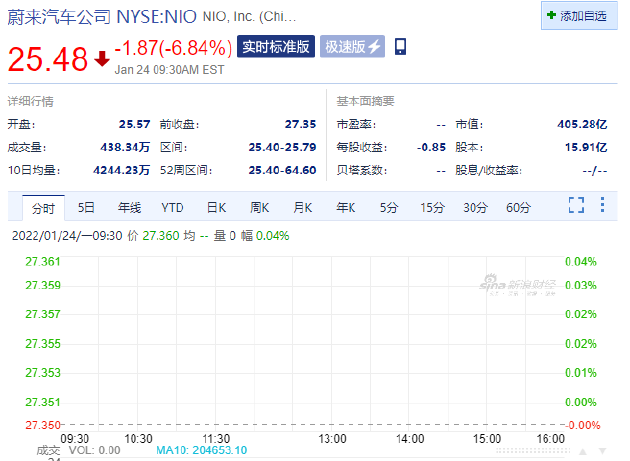This screenshot has width=630, height=461.
Task: Select the 15分 chart tab
Action: coord(432,208)
